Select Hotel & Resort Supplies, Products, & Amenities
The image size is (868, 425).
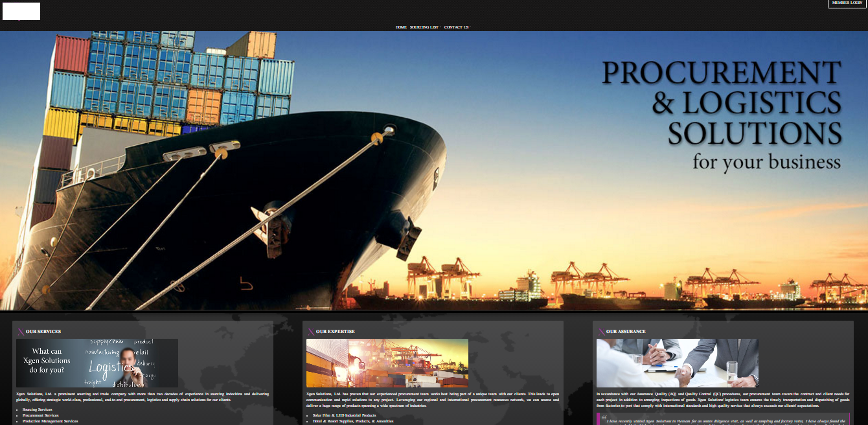[352, 421]
